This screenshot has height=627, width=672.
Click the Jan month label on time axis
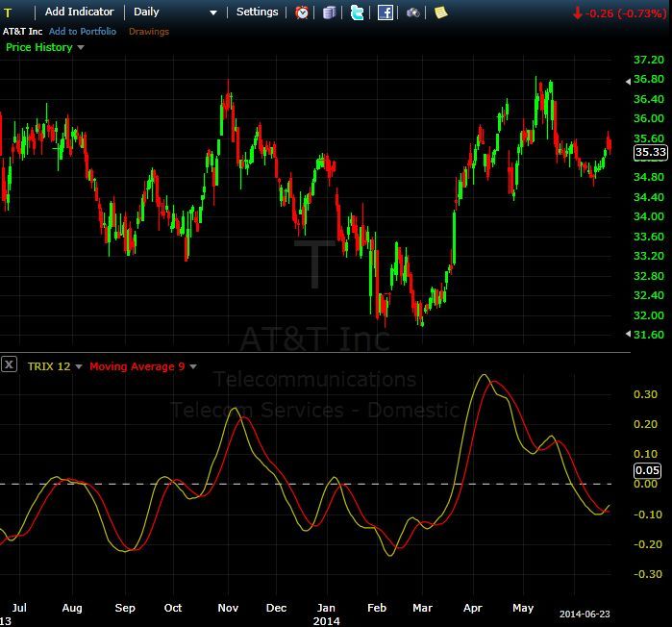coord(326,608)
